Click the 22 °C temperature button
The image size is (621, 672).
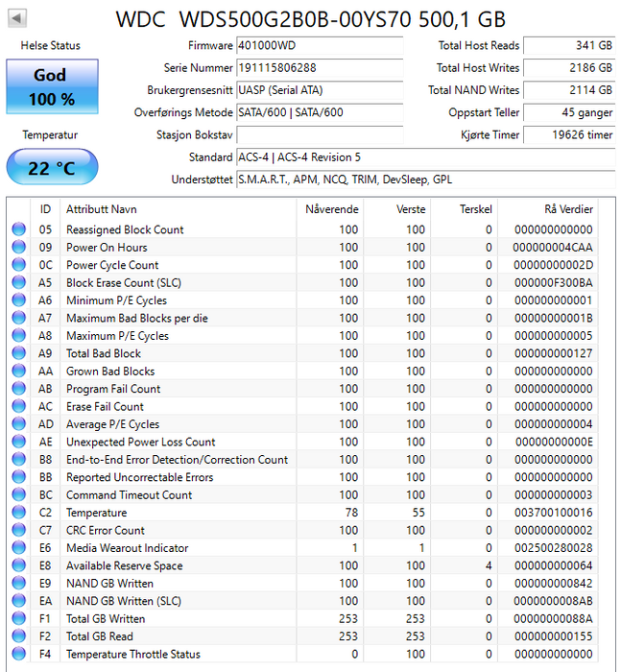pyautogui.click(x=51, y=168)
